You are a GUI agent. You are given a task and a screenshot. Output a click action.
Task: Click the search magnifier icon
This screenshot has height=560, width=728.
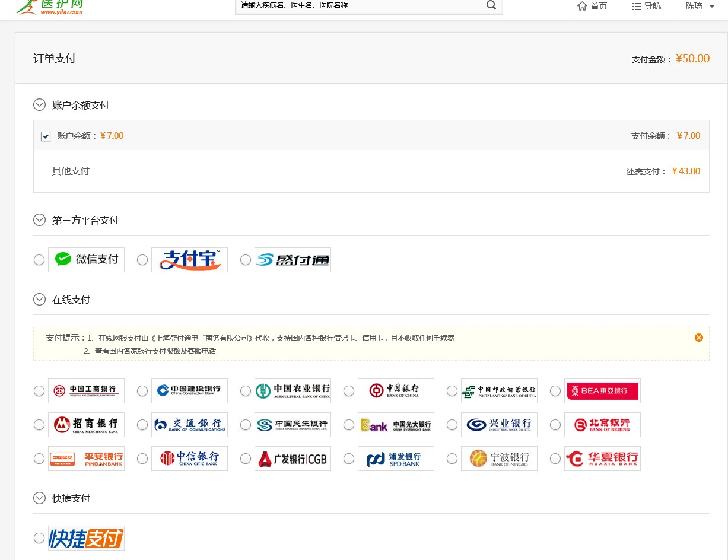coord(491,5)
